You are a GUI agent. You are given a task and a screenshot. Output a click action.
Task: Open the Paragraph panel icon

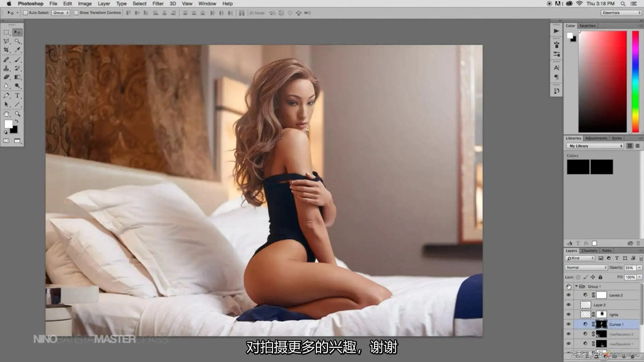coord(556,77)
